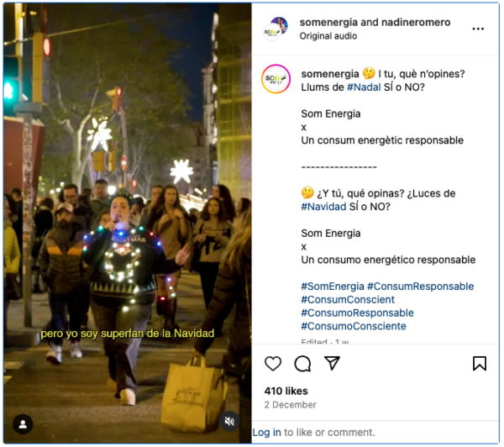Open the #Navidad hashtag link
This screenshot has width=504, height=447.
(323, 207)
